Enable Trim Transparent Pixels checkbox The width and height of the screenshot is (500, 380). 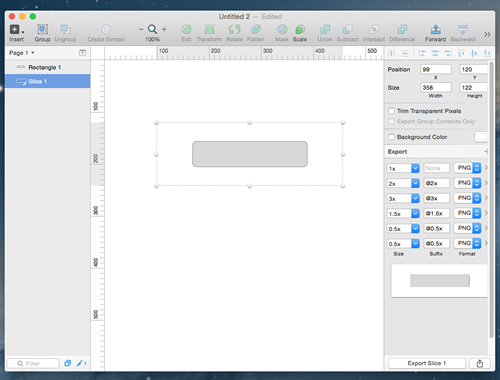392,111
